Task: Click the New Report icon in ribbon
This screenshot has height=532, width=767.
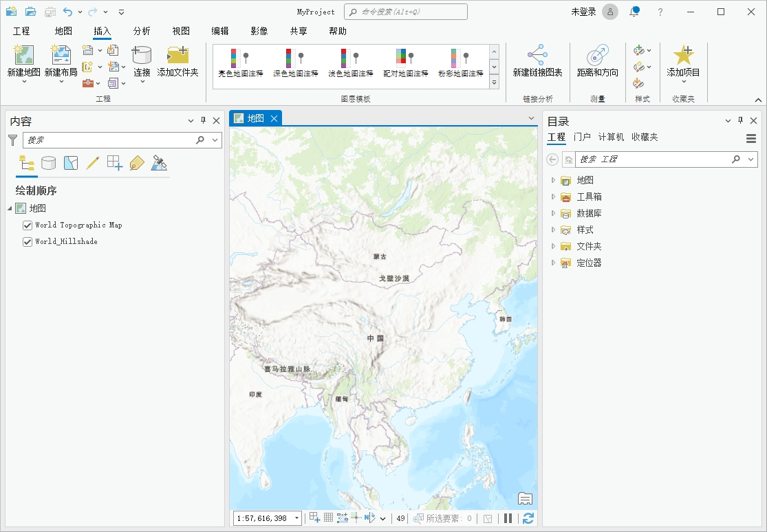Action: (x=87, y=50)
